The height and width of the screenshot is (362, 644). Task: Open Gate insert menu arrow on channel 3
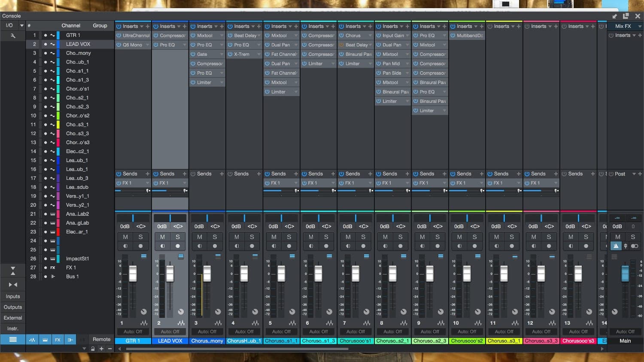pos(222,54)
